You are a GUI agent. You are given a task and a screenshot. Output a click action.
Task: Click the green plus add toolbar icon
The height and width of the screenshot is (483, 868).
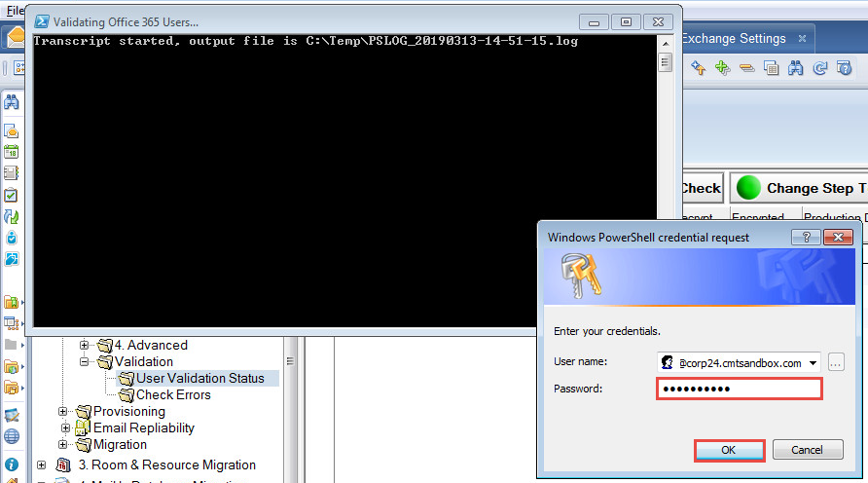722,67
